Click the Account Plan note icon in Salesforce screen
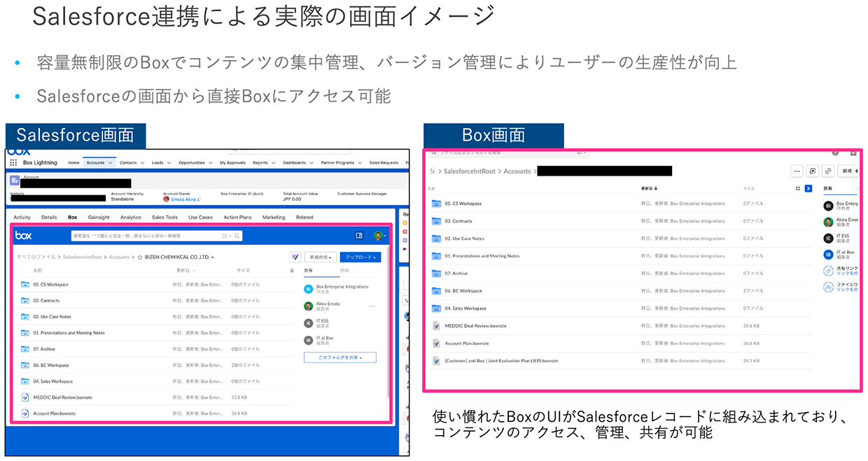The height and width of the screenshot is (461, 868). pos(26,413)
